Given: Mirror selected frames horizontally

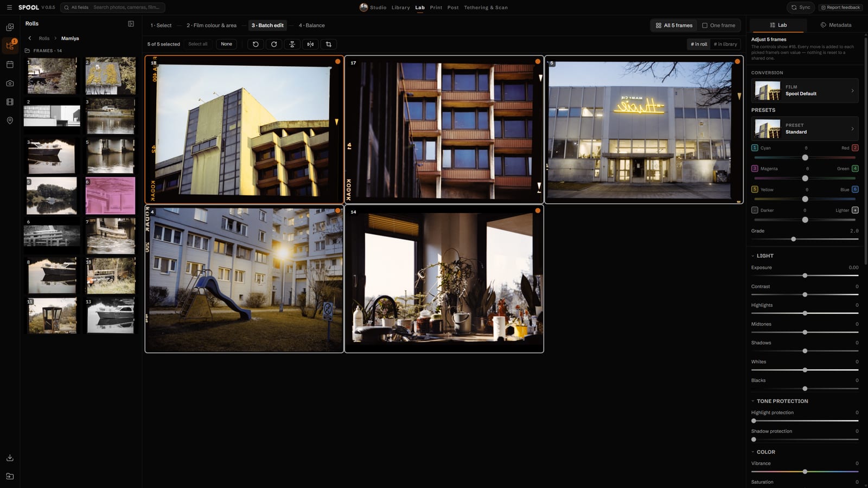Looking at the screenshot, I should click(310, 44).
